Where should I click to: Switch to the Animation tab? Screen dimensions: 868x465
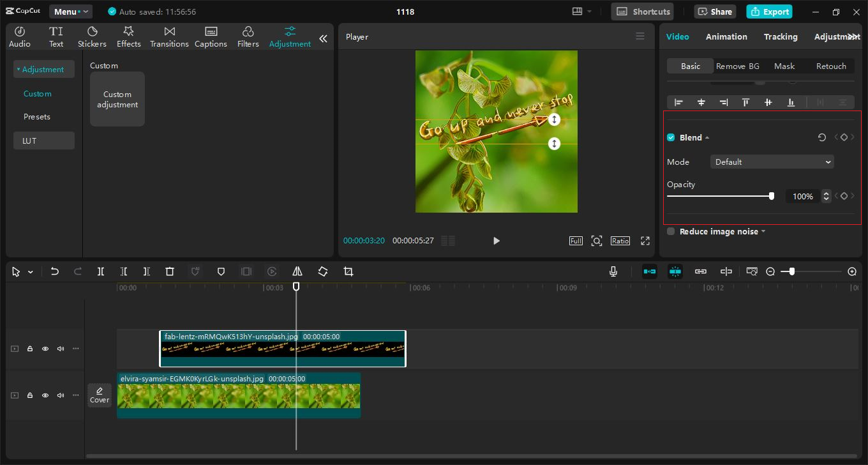pos(726,36)
